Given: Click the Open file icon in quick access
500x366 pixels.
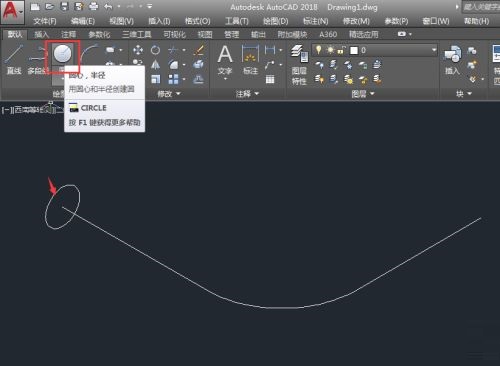Looking at the screenshot, I should coord(50,7).
